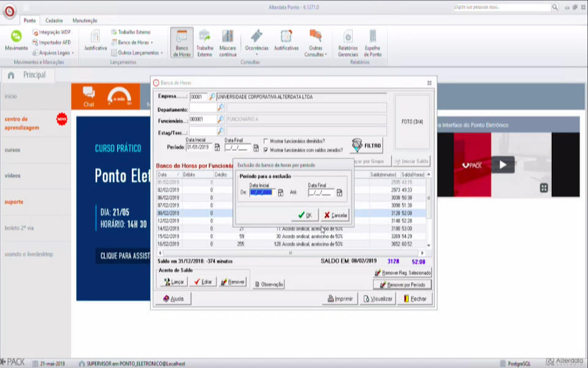Click the Editar button in Acerto de Saldo
588x368 pixels.
(203, 282)
